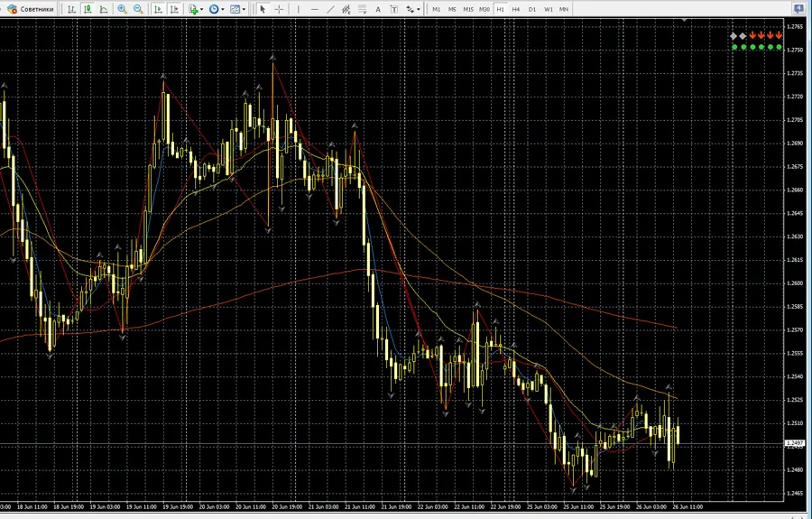The width and height of the screenshot is (812, 519).
Task: Click the 1.2600 price axis label
Action: 795,283
